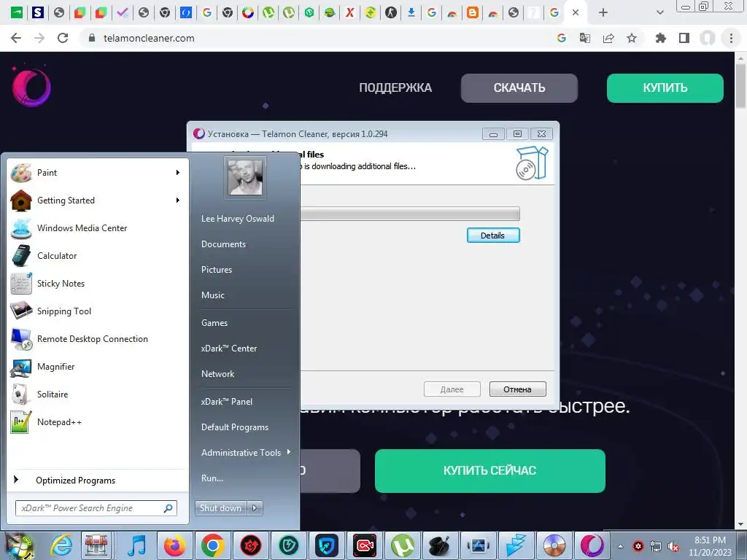Click the СКАЧАТЬ download button
Viewport: 747px width, 560px height.
pyautogui.click(x=519, y=87)
